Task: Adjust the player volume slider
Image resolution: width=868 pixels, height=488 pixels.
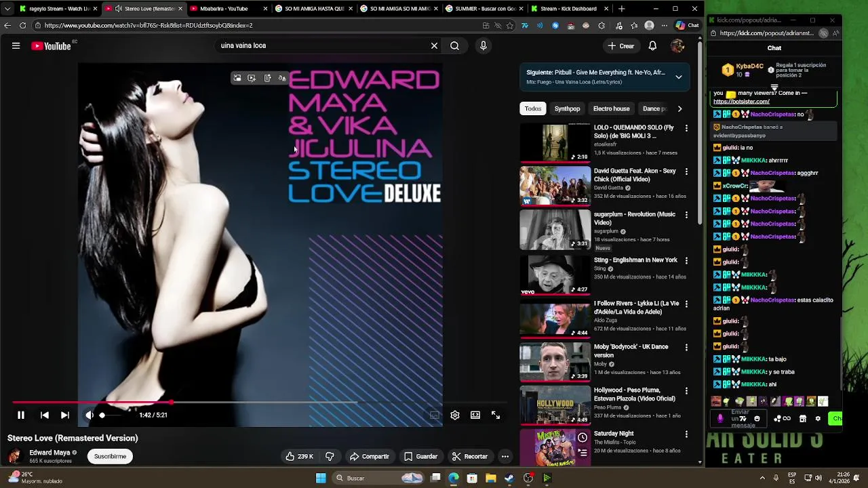Action: pos(112,415)
